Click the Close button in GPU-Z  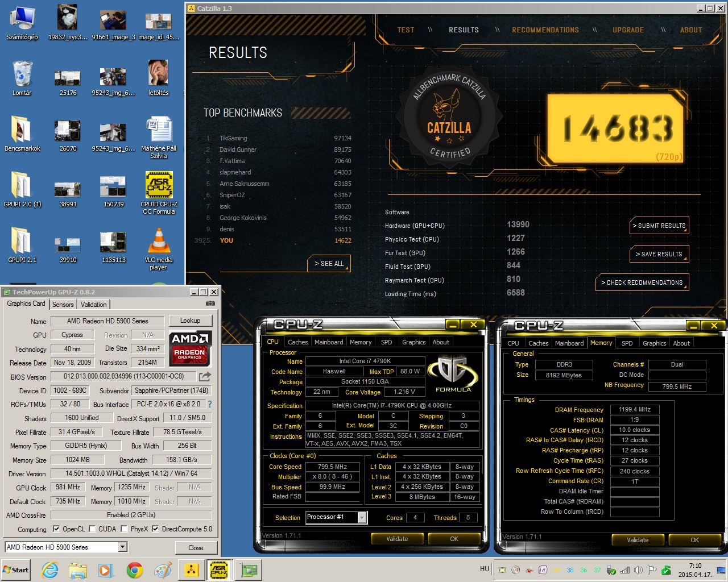coord(196,548)
